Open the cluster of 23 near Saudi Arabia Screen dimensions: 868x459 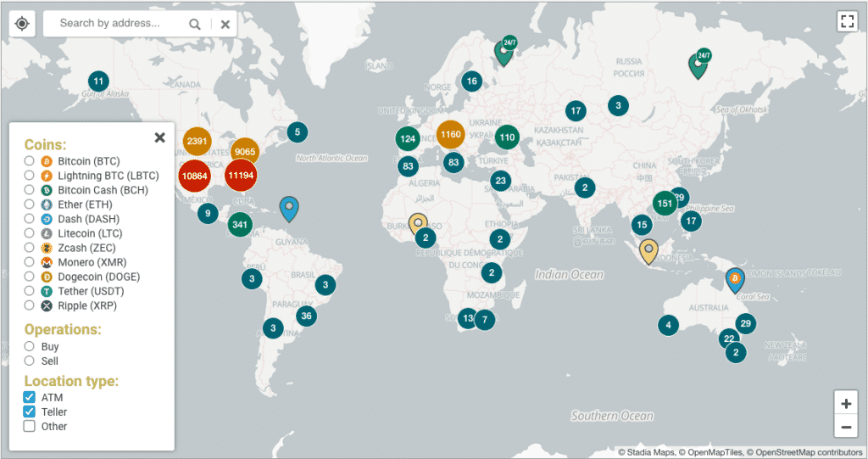coord(500,180)
